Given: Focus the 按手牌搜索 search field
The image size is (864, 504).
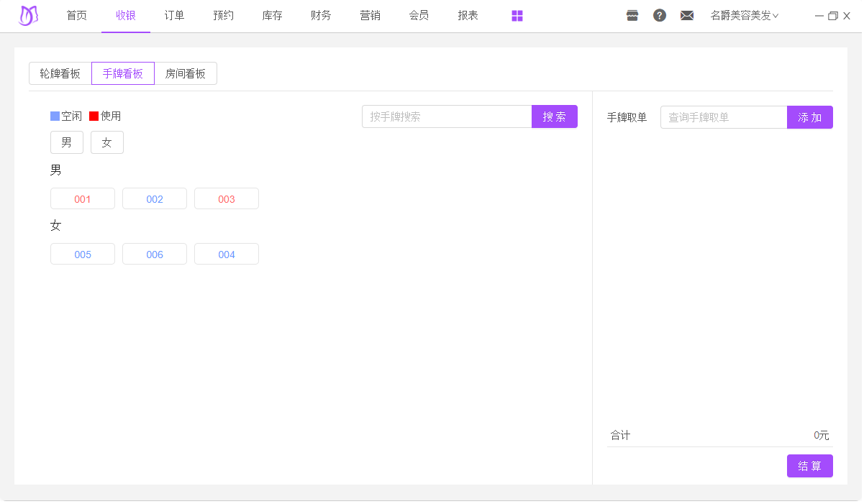Looking at the screenshot, I should click(x=447, y=117).
